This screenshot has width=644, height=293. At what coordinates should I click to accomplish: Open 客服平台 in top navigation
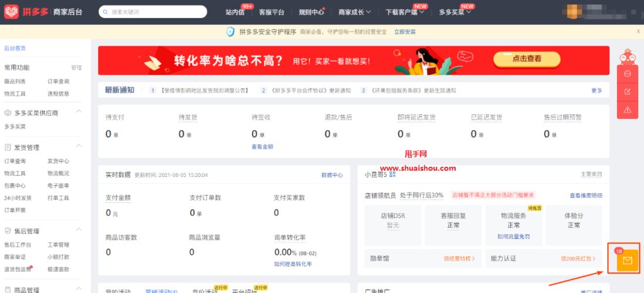point(272,12)
